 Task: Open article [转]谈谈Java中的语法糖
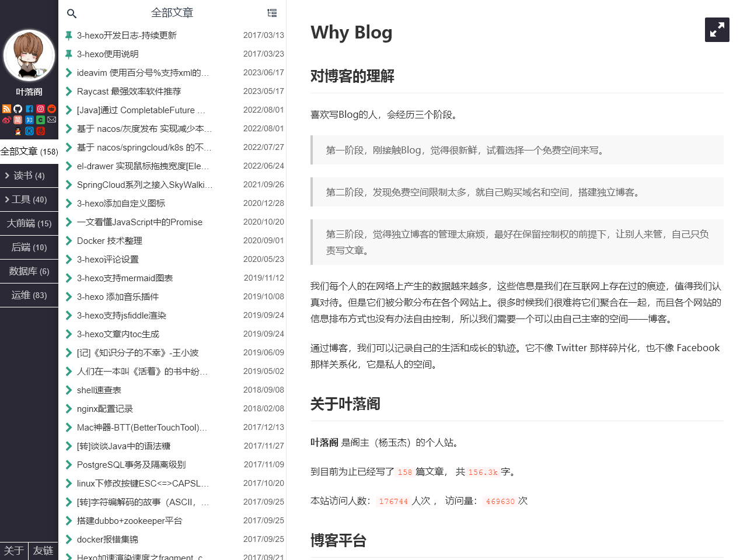[x=124, y=446]
